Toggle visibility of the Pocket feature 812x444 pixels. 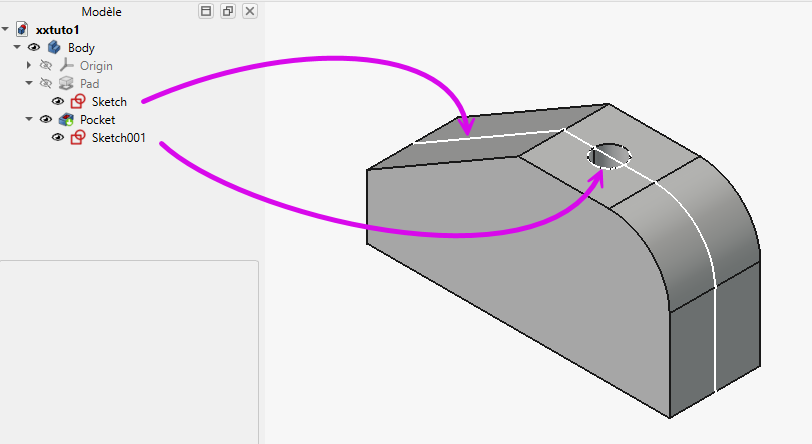click(46, 120)
